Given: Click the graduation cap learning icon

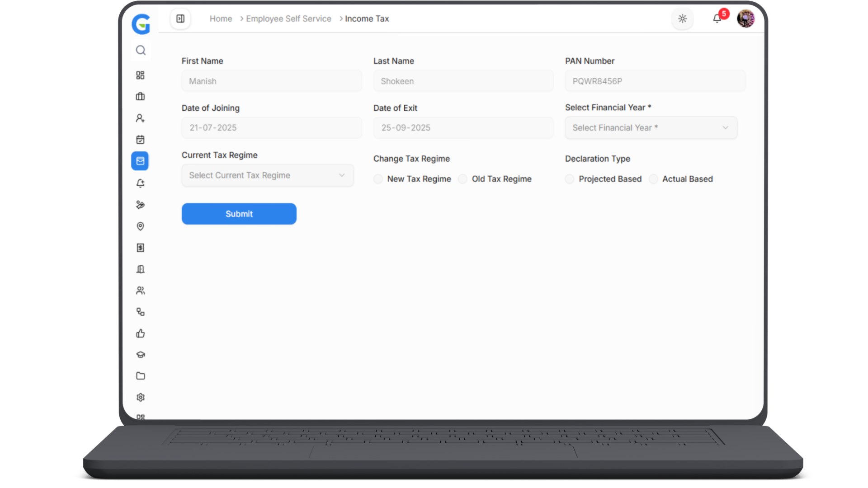Looking at the screenshot, I should (140, 355).
